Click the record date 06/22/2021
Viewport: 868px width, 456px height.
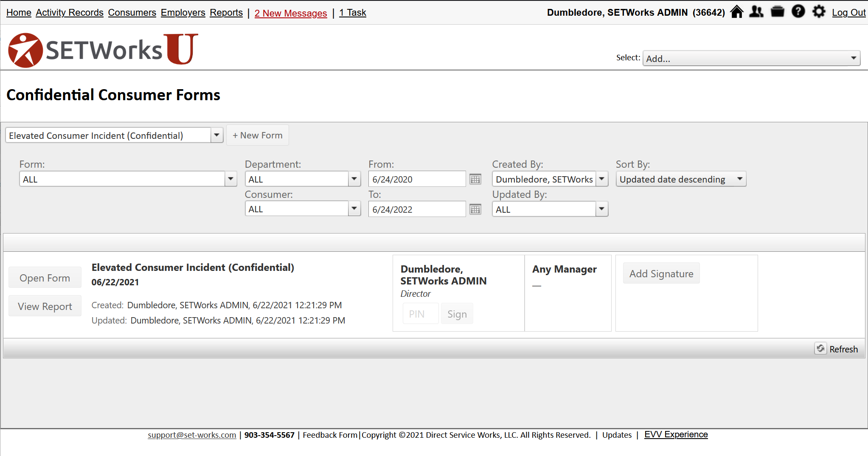coord(115,282)
